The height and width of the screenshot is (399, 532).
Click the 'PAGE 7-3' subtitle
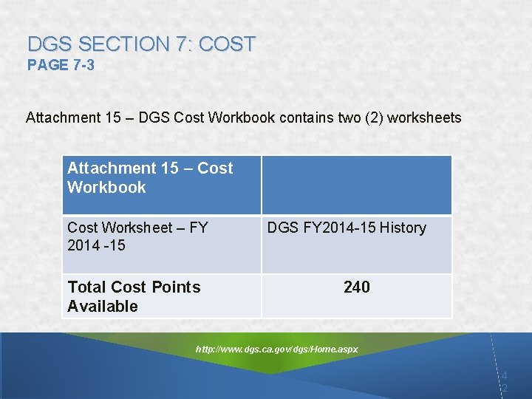61,65
